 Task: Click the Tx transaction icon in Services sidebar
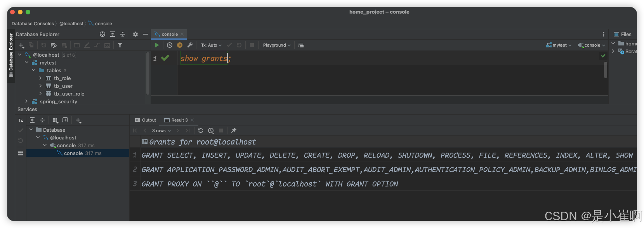pos(21,120)
